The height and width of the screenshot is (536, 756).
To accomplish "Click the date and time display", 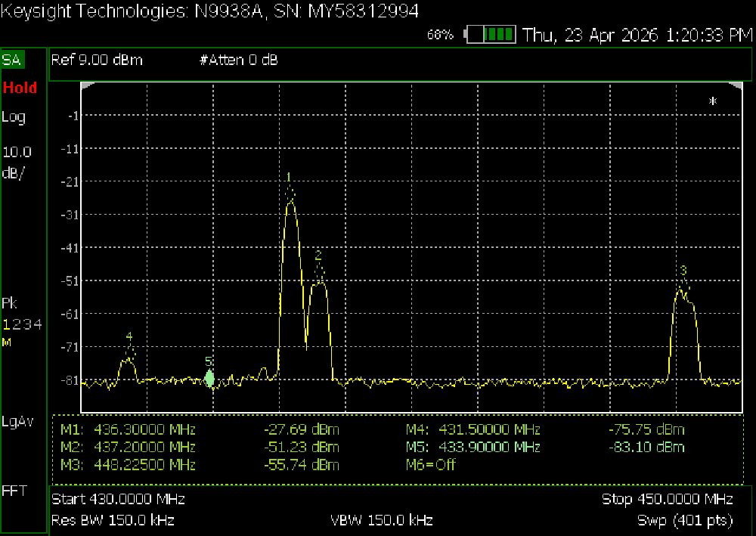I will (637, 35).
